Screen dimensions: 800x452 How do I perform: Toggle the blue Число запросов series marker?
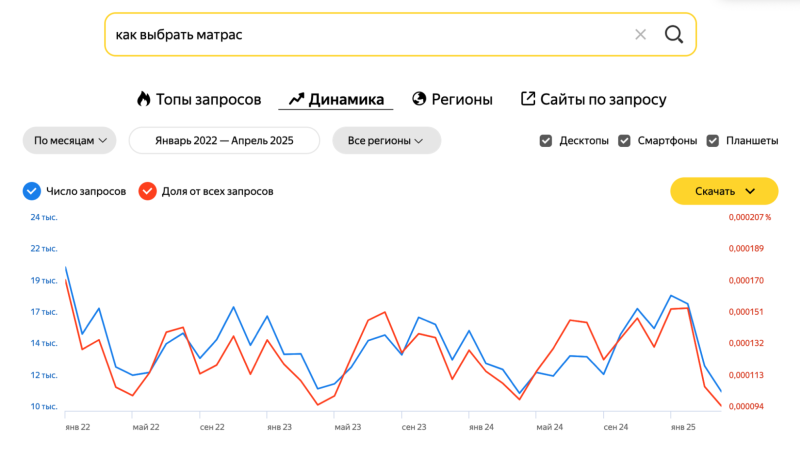pyautogui.click(x=31, y=191)
